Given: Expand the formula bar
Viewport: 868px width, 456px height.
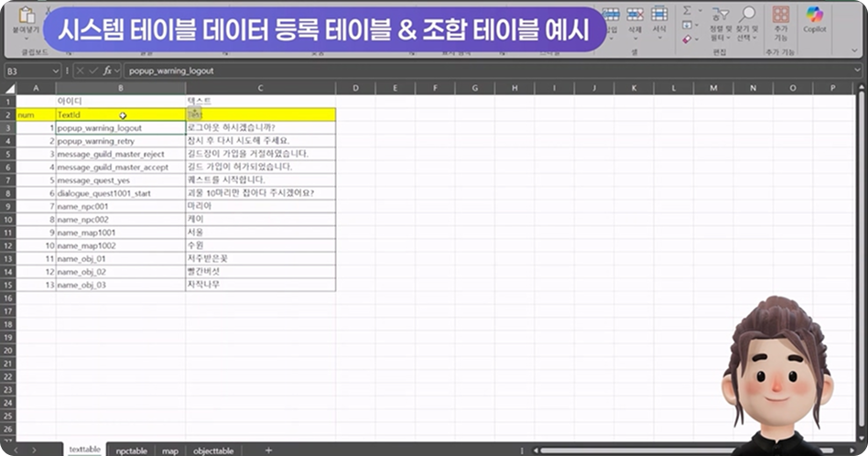Looking at the screenshot, I should tap(856, 71).
